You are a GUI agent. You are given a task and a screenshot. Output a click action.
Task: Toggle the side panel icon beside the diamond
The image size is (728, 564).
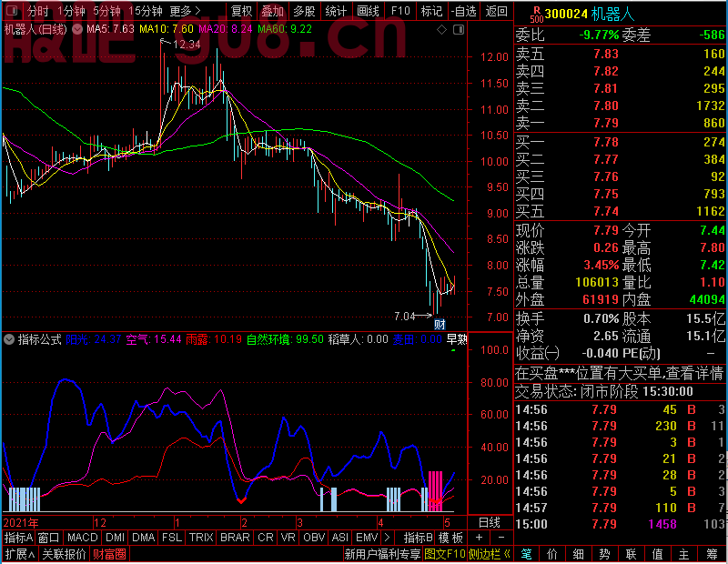coord(459,30)
